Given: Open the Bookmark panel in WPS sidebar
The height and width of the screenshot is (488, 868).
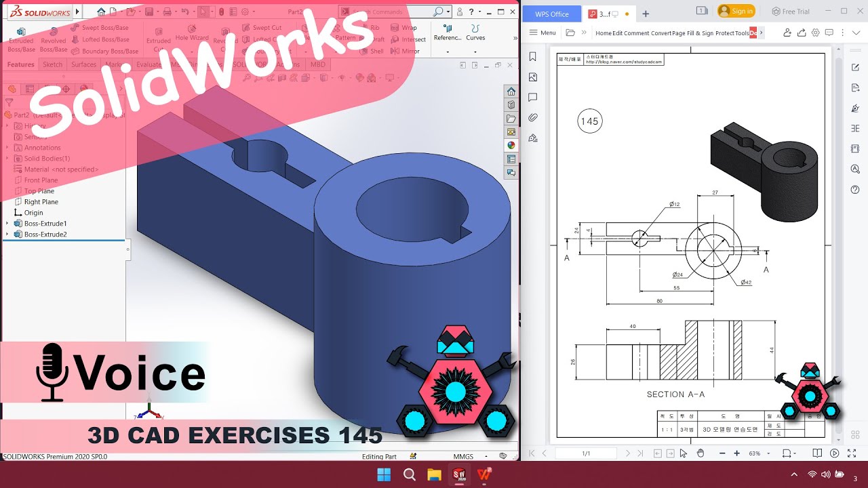Looking at the screenshot, I should (533, 57).
